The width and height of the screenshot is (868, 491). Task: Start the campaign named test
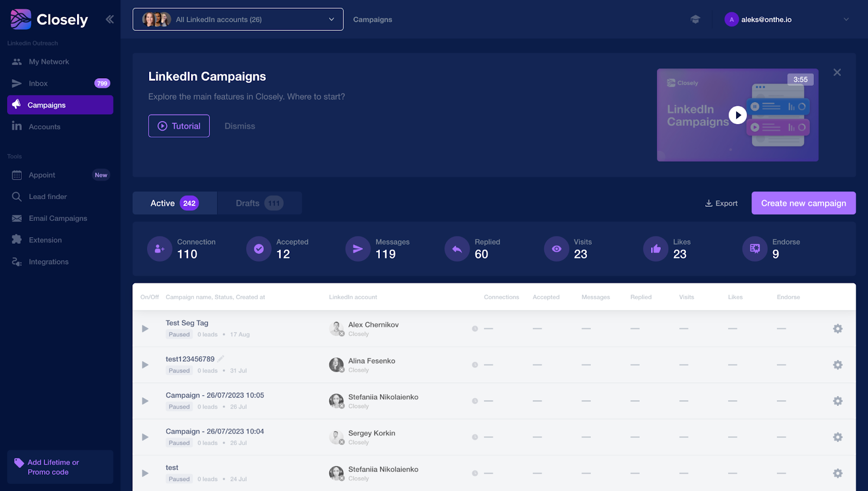point(145,473)
